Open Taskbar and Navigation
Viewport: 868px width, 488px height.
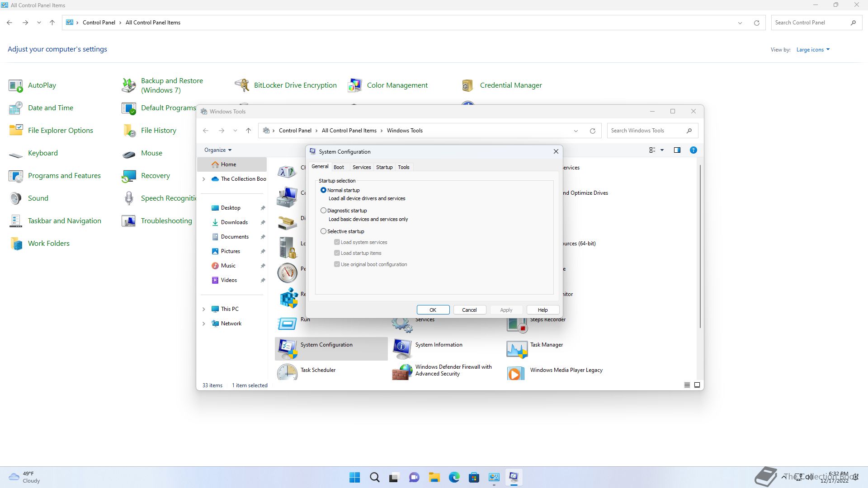click(55, 221)
